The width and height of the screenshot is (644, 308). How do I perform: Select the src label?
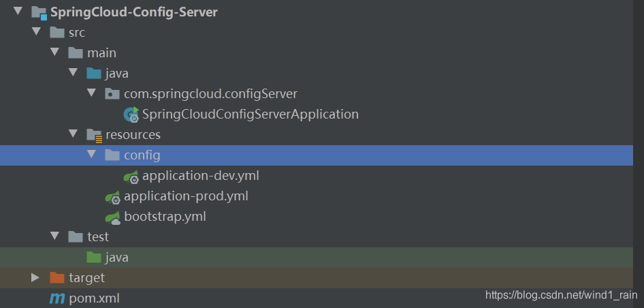click(x=77, y=33)
